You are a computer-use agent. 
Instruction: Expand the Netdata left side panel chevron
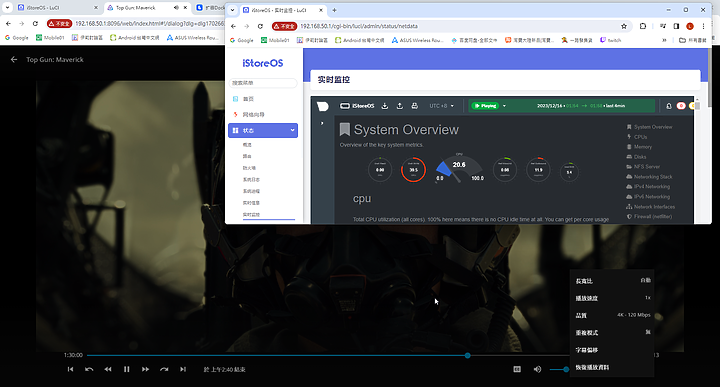pos(322,123)
